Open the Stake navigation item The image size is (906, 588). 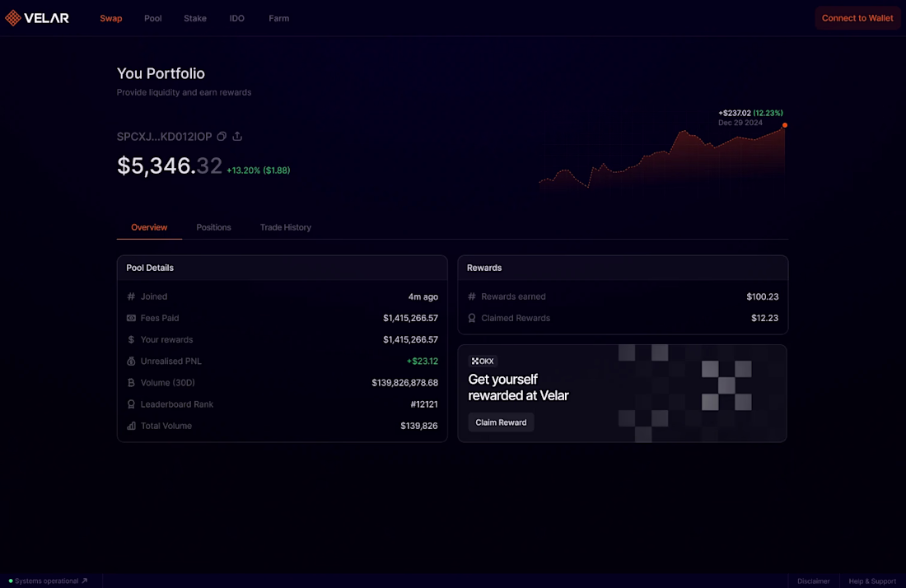pos(195,18)
